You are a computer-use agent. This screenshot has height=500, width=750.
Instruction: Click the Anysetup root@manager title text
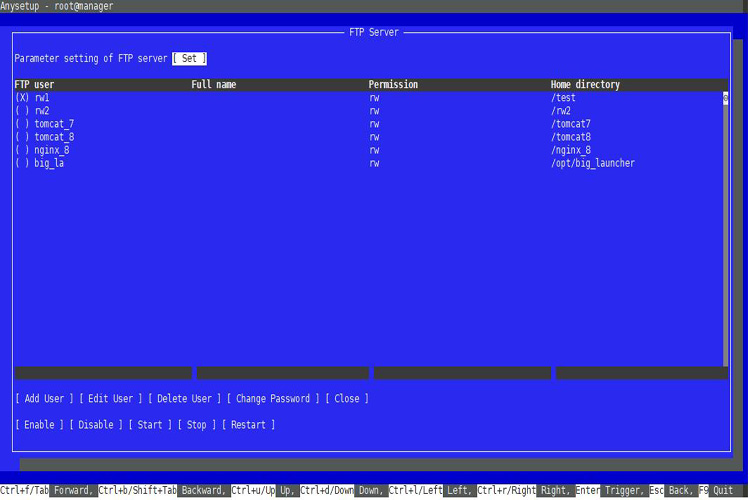pos(57,6)
